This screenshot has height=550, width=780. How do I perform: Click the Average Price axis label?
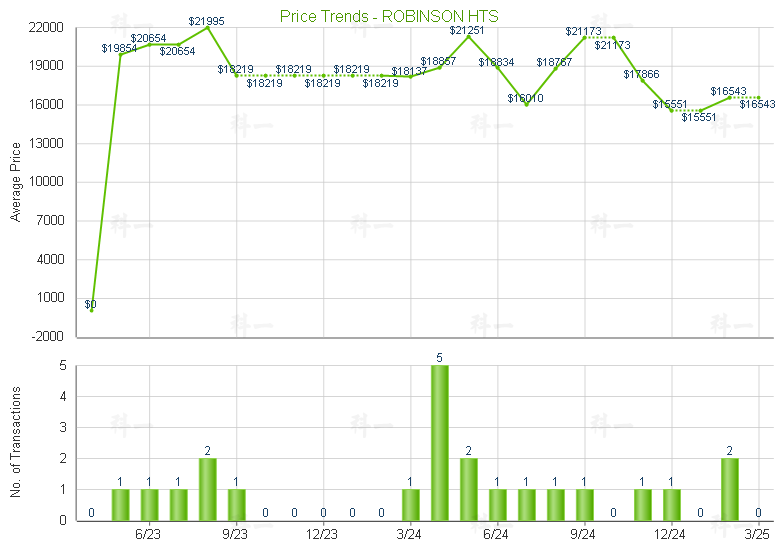tap(16, 182)
